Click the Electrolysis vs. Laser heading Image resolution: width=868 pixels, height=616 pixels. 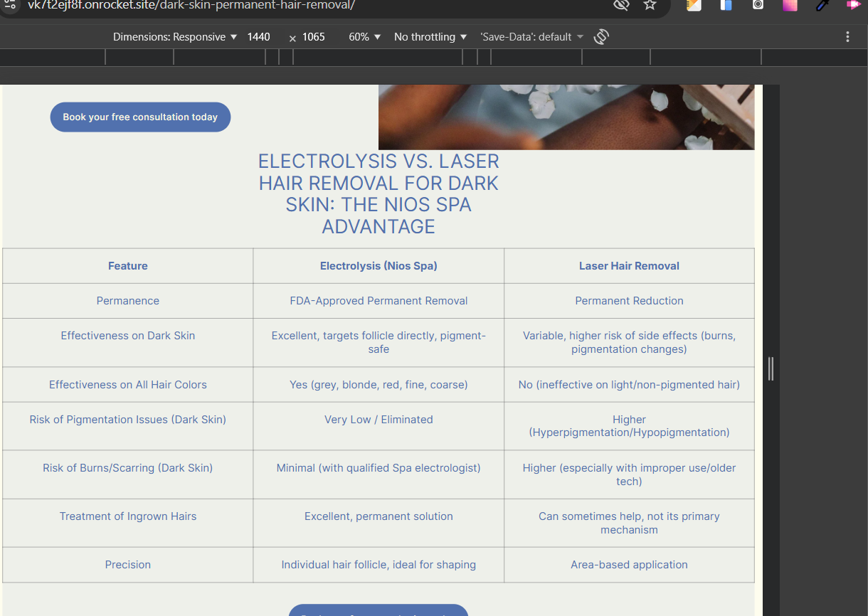click(379, 193)
